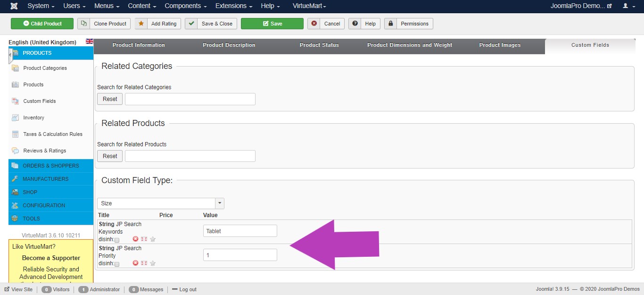Click the Related Categories search field
This screenshot has width=644, height=295.
[190, 99]
